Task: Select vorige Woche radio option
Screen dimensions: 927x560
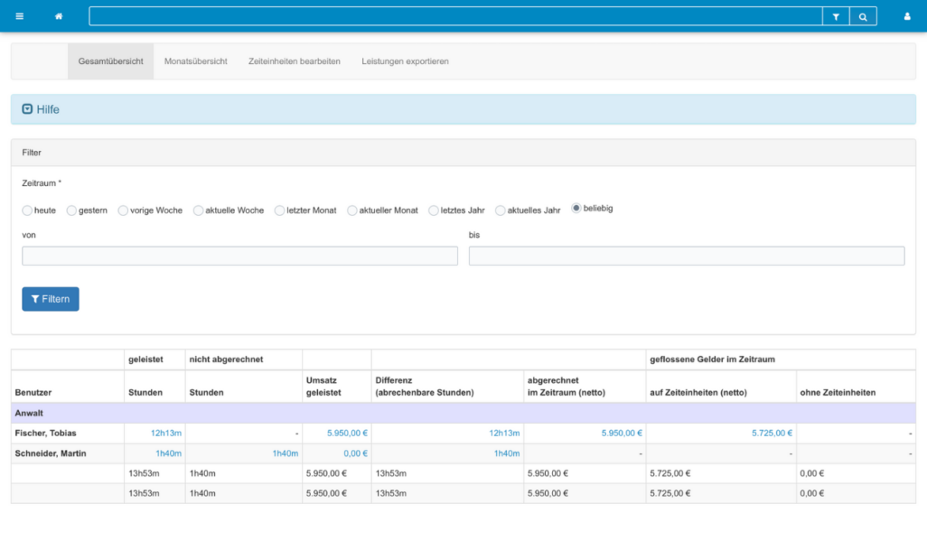Action: (x=123, y=210)
